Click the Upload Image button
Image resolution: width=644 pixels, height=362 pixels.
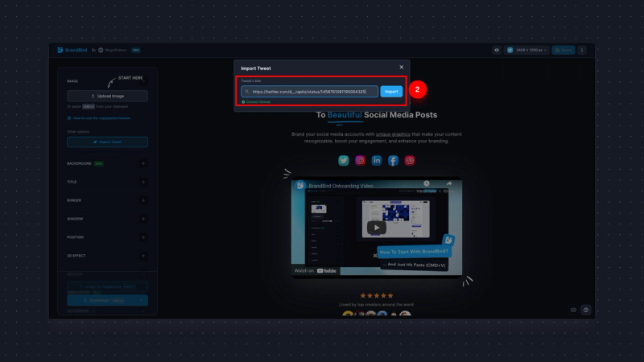[x=107, y=96]
